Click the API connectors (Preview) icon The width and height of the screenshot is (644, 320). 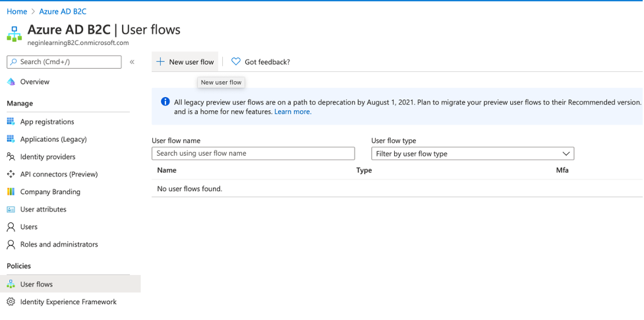(11, 174)
